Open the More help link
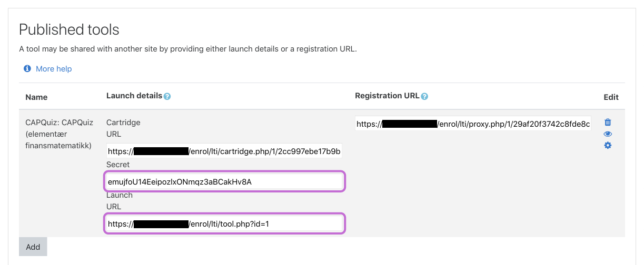644x265 pixels. 54,69
